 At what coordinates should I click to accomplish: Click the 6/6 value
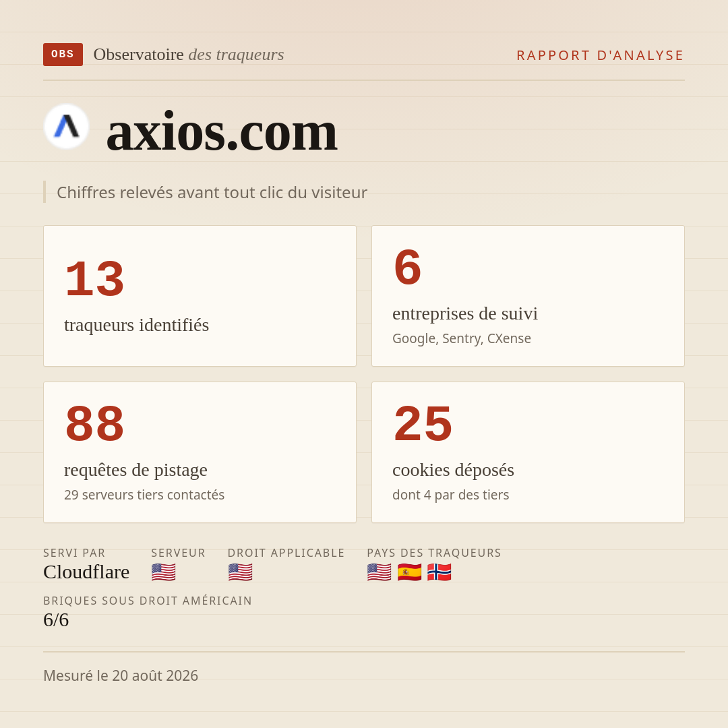pyautogui.click(x=56, y=620)
